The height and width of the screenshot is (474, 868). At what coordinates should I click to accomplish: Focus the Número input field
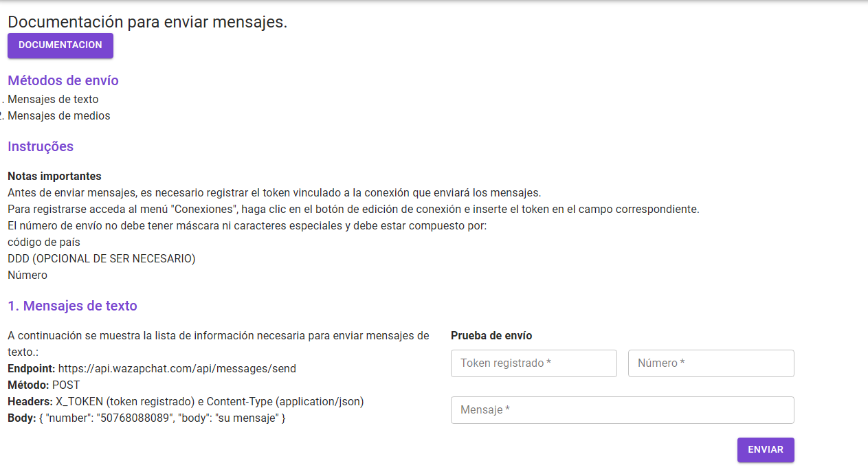(711, 363)
